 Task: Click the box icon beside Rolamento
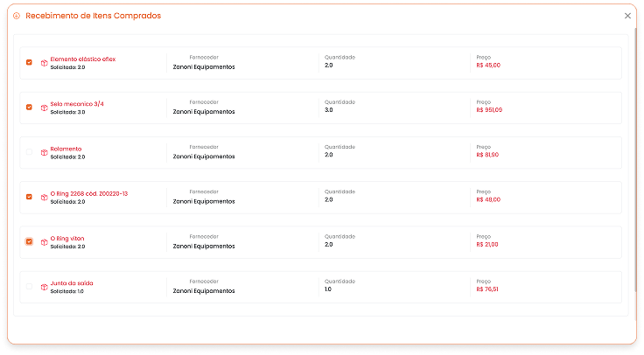(x=44, y=152)
